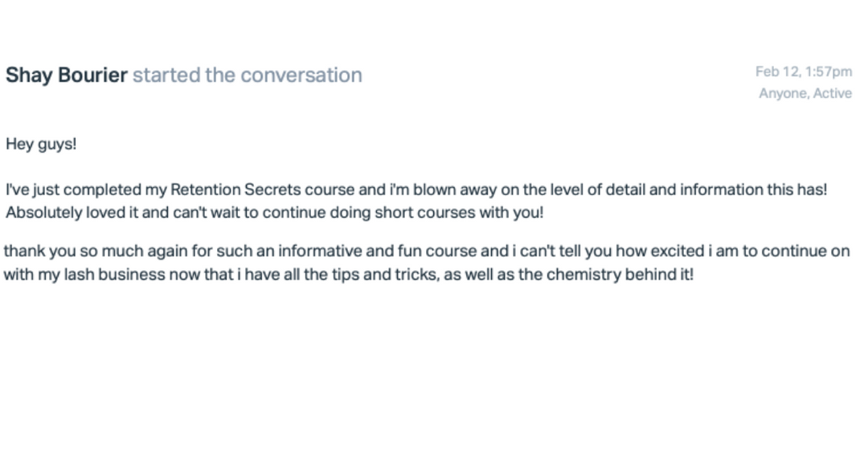Click the Feb 12, 1:57pm timestamp
This screenshot has height=454, width=868.
point(803,72)
